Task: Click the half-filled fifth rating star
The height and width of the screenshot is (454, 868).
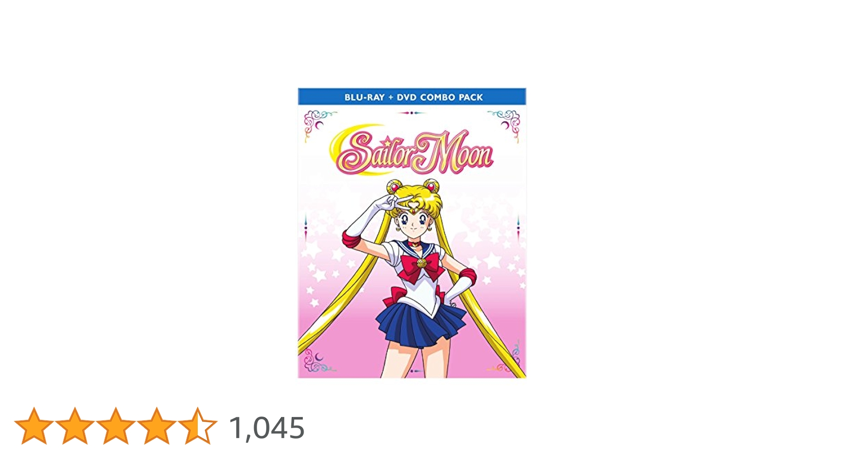Action: [x=197, y=426]
